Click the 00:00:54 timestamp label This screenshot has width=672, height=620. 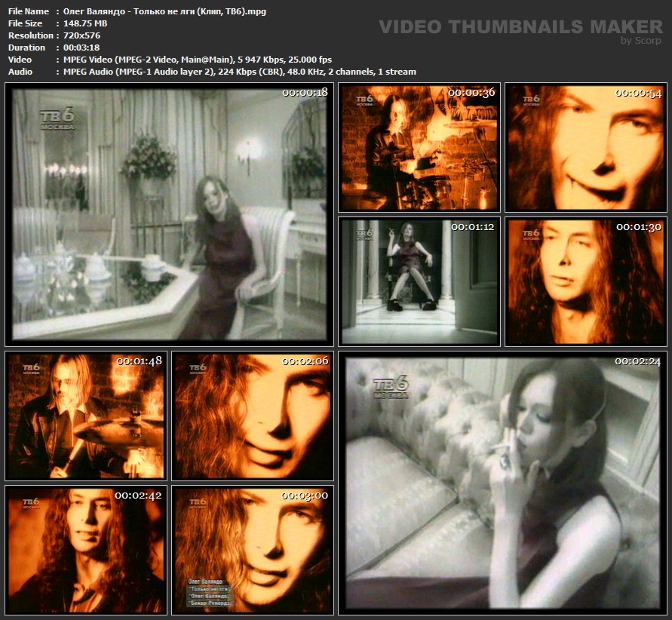click(638, 93)
